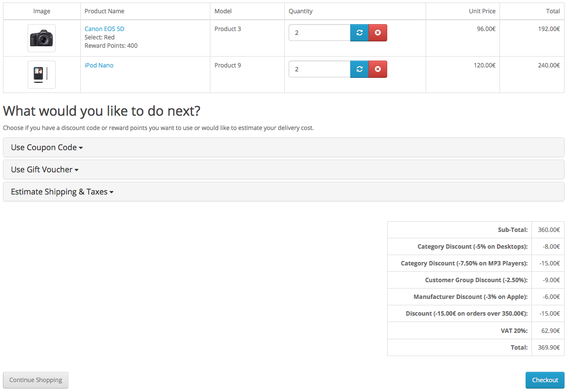Viewport: 567px width, 392px height.
Task: Proceed with the Checkout button
Action: pyautogui.click(x=545, y=380)
